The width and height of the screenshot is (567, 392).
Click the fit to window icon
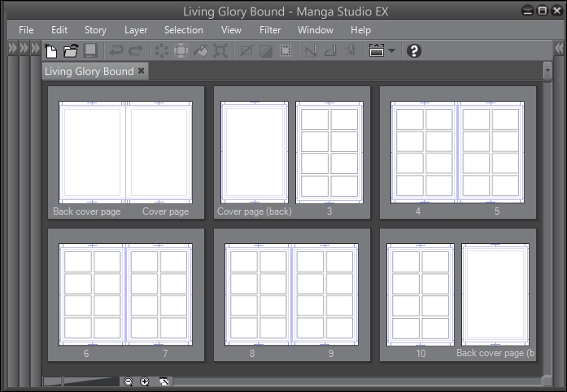click(x=164, y=381)
